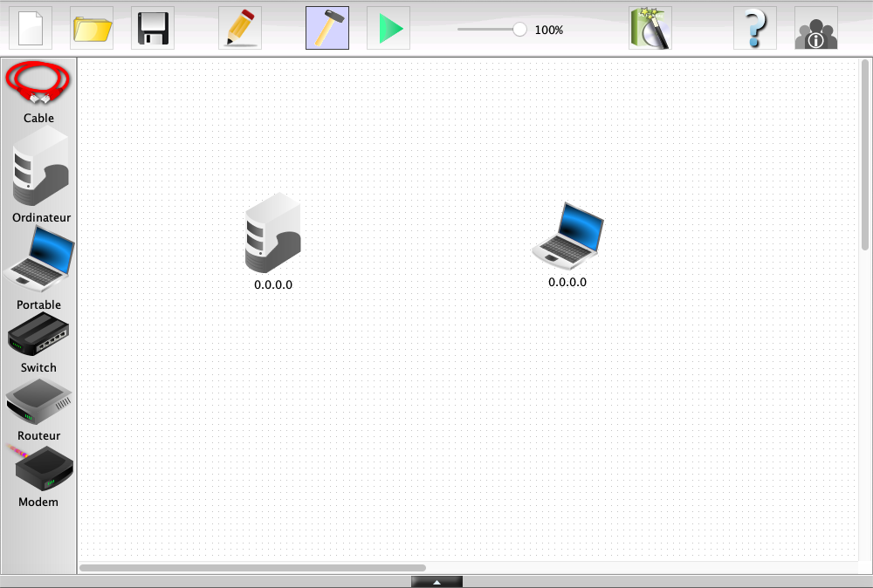Open help with the question mark icon
873x588 pixels.
point(755,28)
